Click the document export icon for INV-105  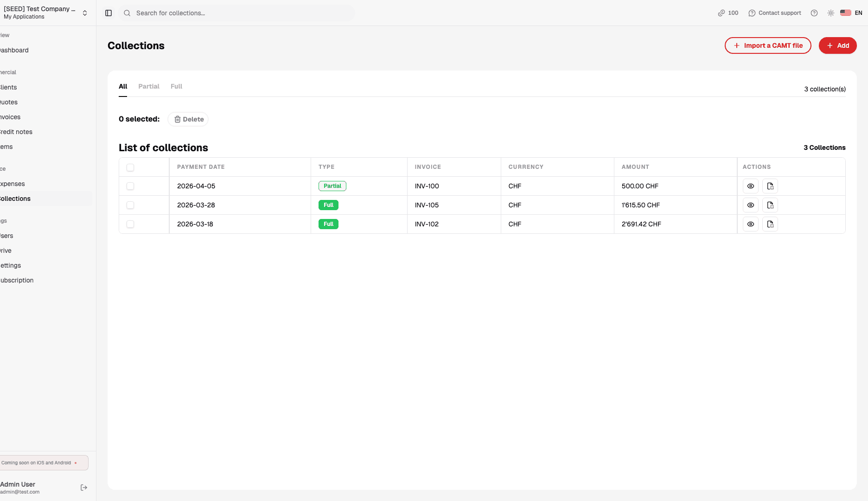click(770, 205)
